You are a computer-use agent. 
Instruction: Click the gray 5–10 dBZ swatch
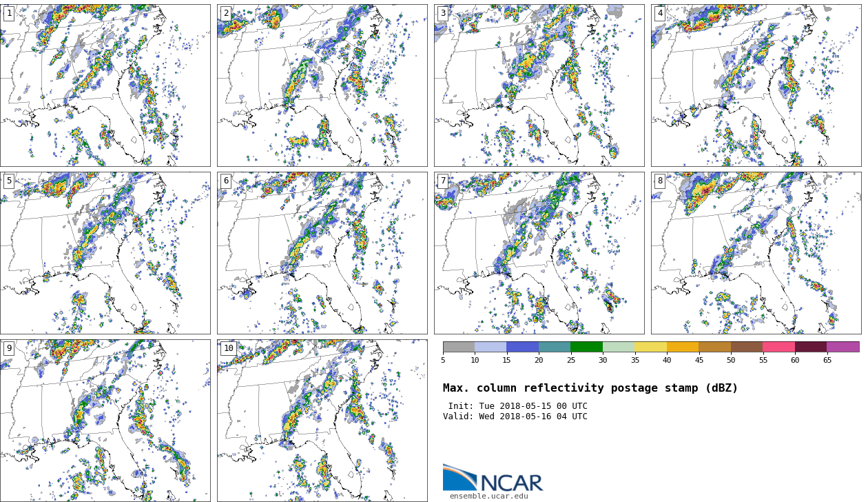[x=459, y=347]
